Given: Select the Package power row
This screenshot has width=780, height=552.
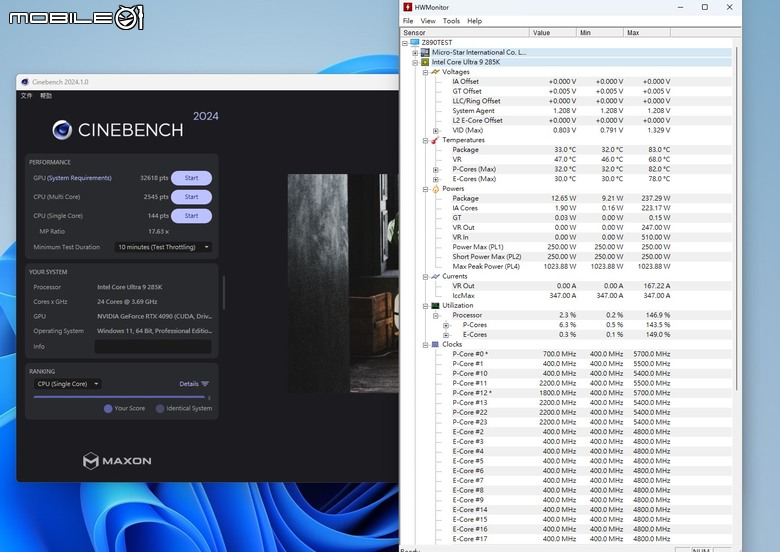Looking at the screenshot, I should tap(566, 198).
